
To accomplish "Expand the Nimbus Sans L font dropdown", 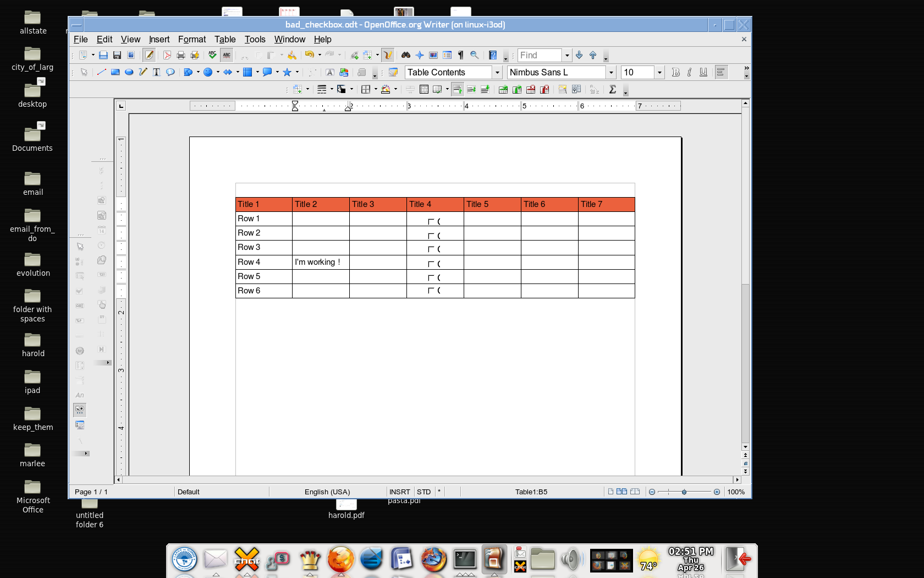I will [610, 72].
